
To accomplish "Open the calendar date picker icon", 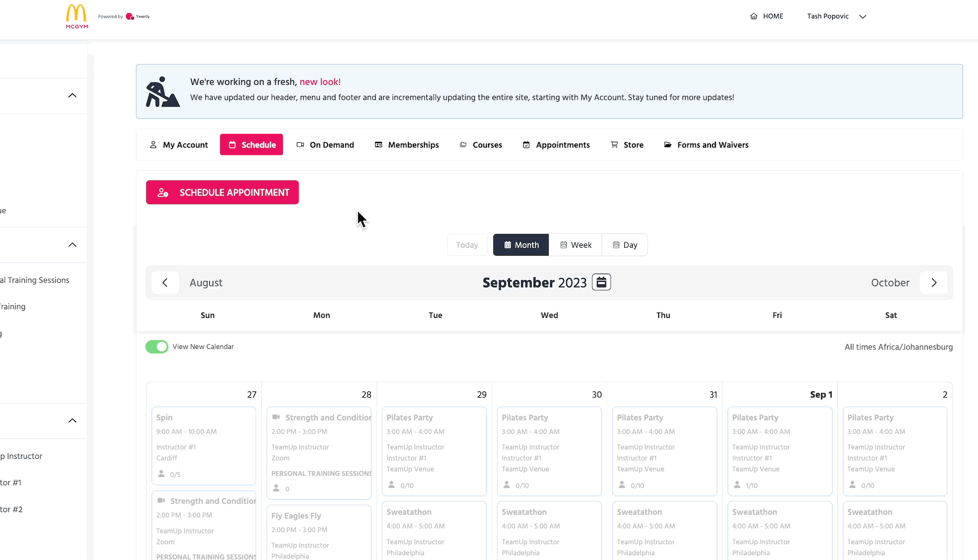I will [601, 282].
